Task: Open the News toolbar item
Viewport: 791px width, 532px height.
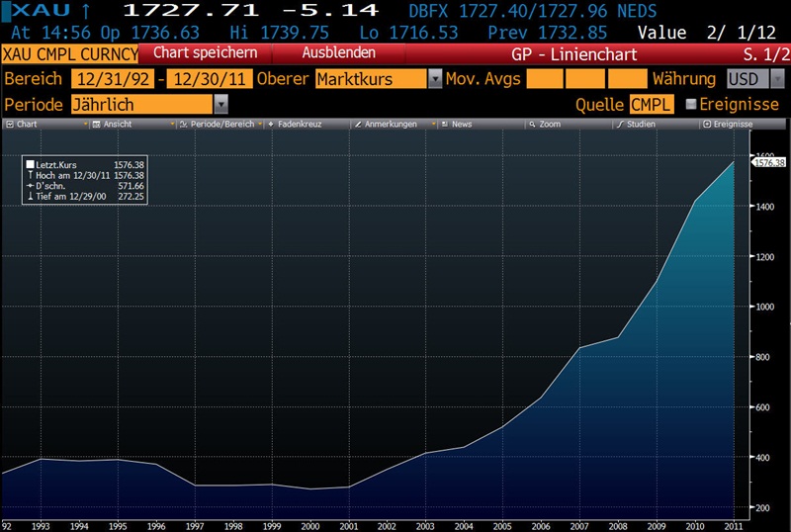Action: point(461,125)
